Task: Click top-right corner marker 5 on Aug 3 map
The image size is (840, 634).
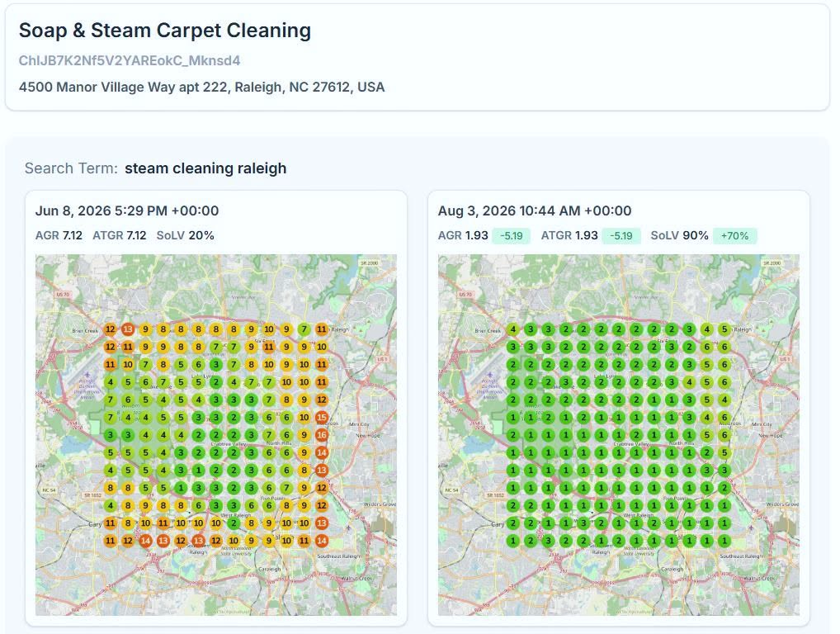Action: pyautogui.click(x=724, y=329)
